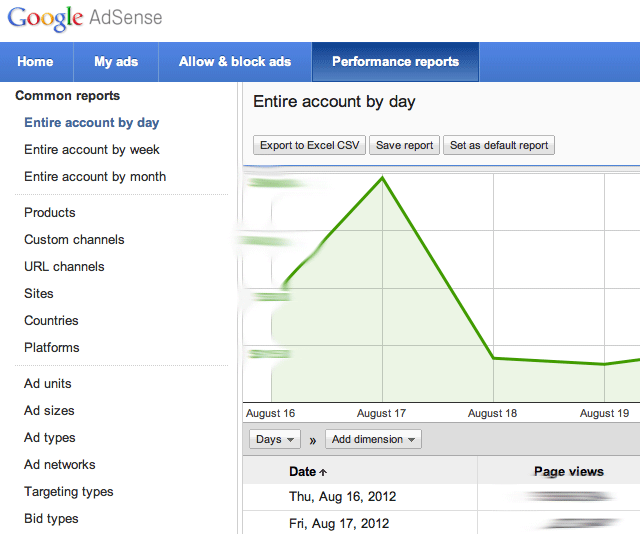Image resolution: width=640 pixels, height=534 pixels.
Task: Switch to the My ads tab
Action: click(116, 62)
